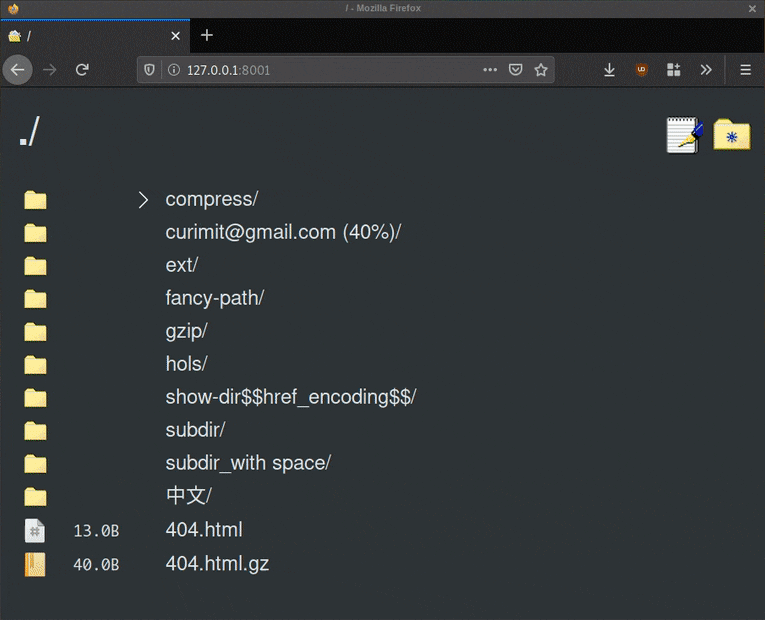Click the folder icon beside curimit@gmail.com (40%)/
Screen dimensions: 765x620
pyautogui.click(x=36, y=233)
